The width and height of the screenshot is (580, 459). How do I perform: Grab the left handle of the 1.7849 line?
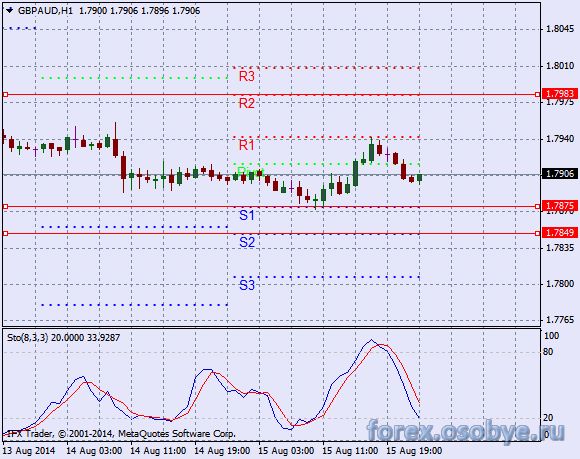5,233
